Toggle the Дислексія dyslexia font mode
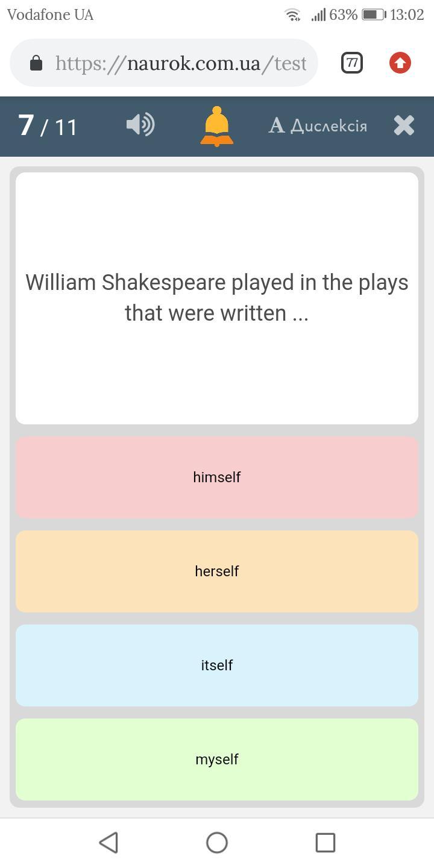The image size is (434, 868). pyautogui.click(x=318, y=125)
